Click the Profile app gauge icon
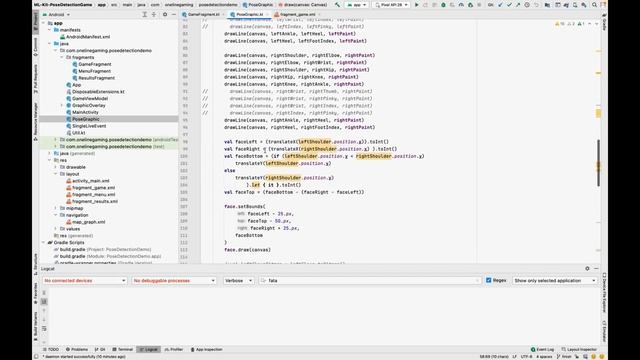This screenshot has width=640, height=360. coord(461,5)
